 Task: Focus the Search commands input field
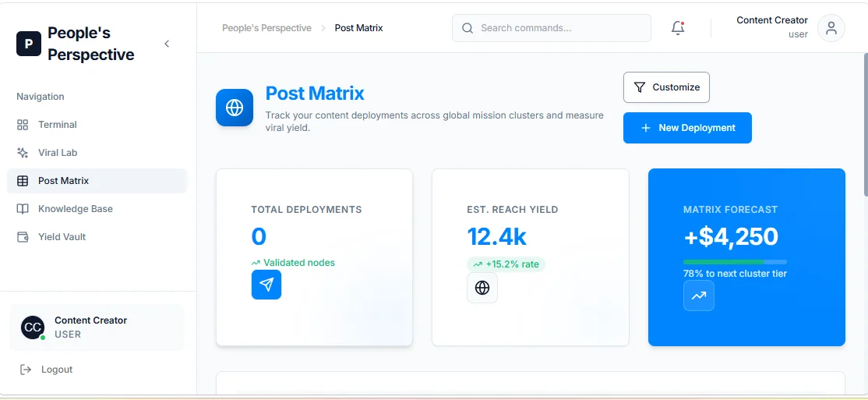click(552, 28)
